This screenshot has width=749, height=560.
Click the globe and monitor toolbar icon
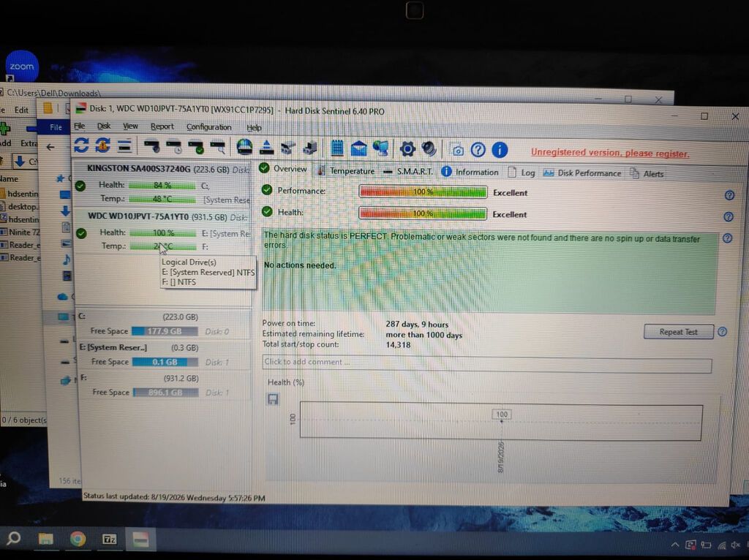pos(380,148)
